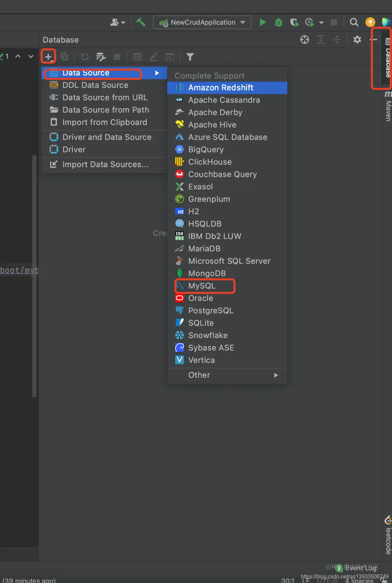Open the NewCrudApplication run configuration dropdown
This screenshot has height=583, width=392.
[x=202, y=22]
